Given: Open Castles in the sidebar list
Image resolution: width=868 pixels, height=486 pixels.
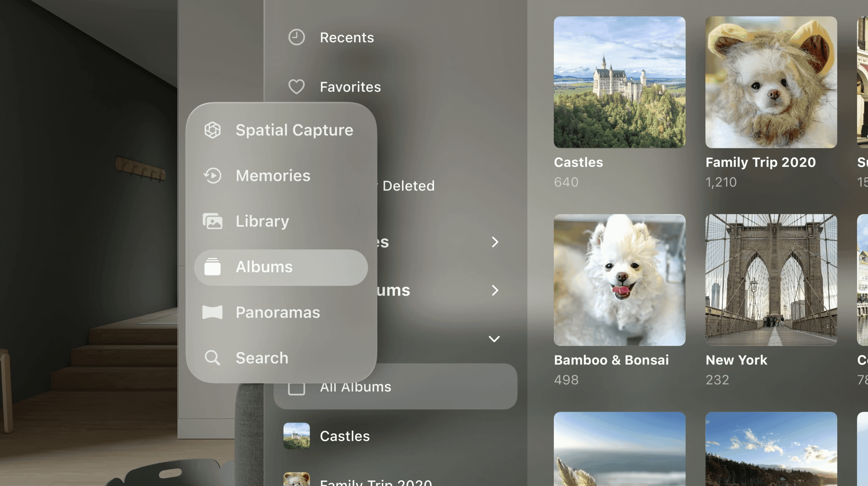Looking at the screenshot, I should [x=344, y=436].
